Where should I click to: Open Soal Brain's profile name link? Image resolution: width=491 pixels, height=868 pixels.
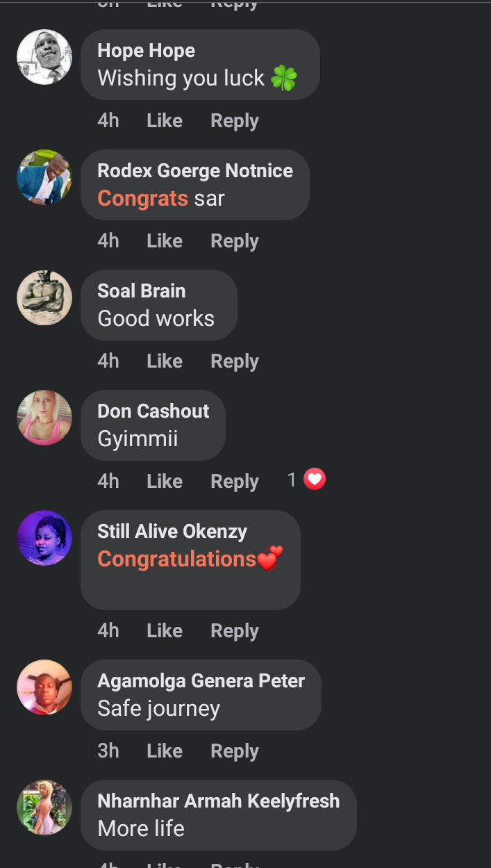pyautogui.click(x=142, y=291)
